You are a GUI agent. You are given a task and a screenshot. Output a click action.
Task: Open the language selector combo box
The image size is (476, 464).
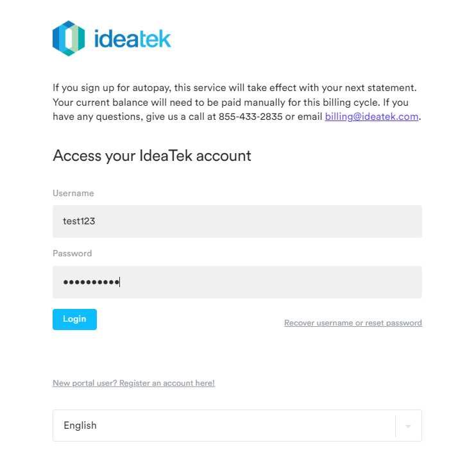point(237,426)
